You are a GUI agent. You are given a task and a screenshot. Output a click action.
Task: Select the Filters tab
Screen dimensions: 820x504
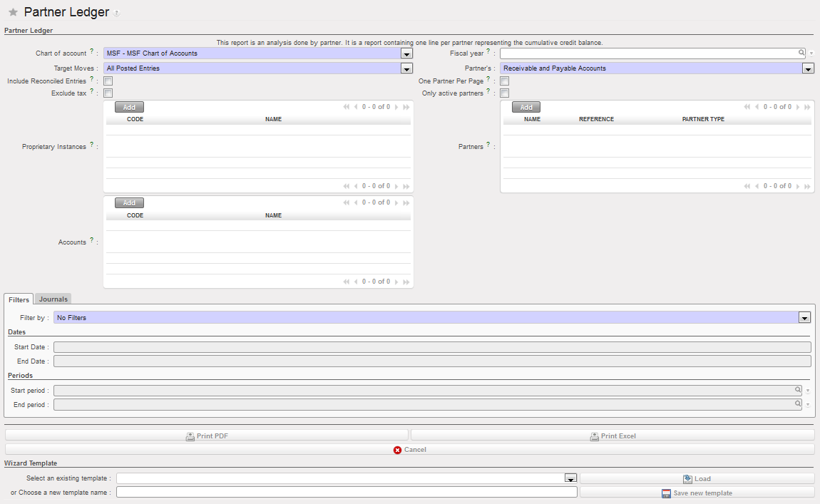[x=19, y=299]
